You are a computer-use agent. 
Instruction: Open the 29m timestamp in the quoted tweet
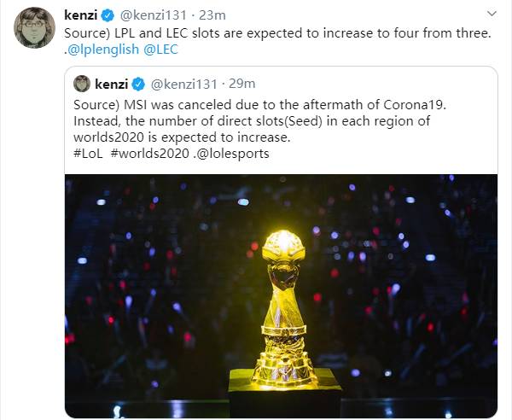(241, 84)
